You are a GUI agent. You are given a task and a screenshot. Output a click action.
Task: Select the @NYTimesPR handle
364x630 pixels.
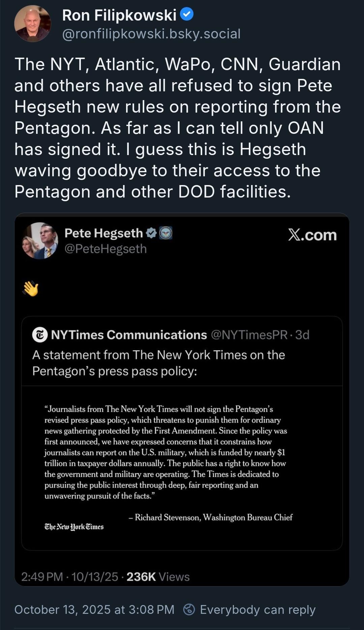tap(249, 335)
